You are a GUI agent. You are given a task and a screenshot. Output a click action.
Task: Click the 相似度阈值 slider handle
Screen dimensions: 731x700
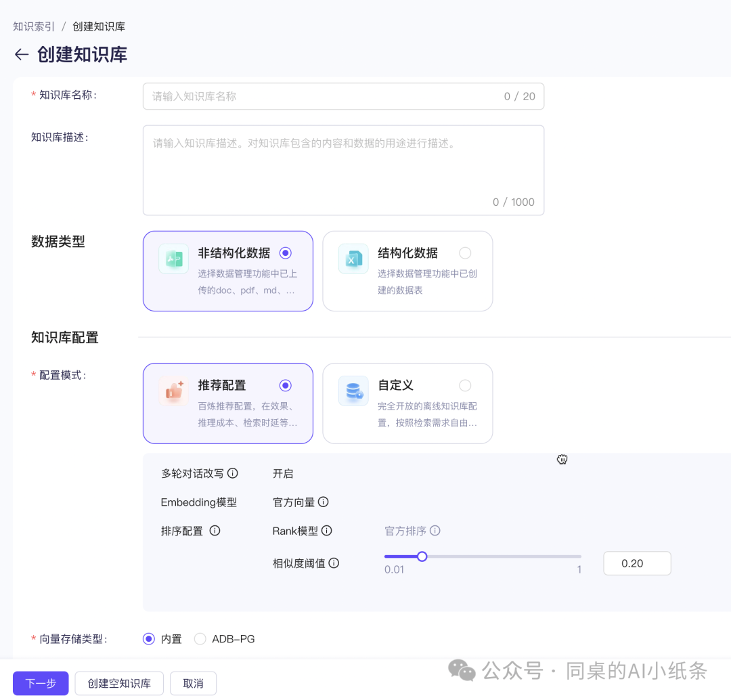point(422,556)
